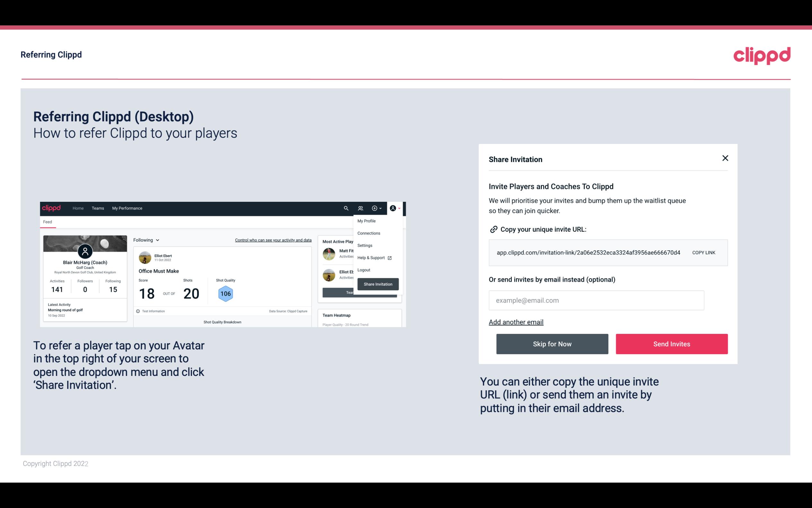
Task: Click the Send Invites button
Action: click(x=672, y=343)
